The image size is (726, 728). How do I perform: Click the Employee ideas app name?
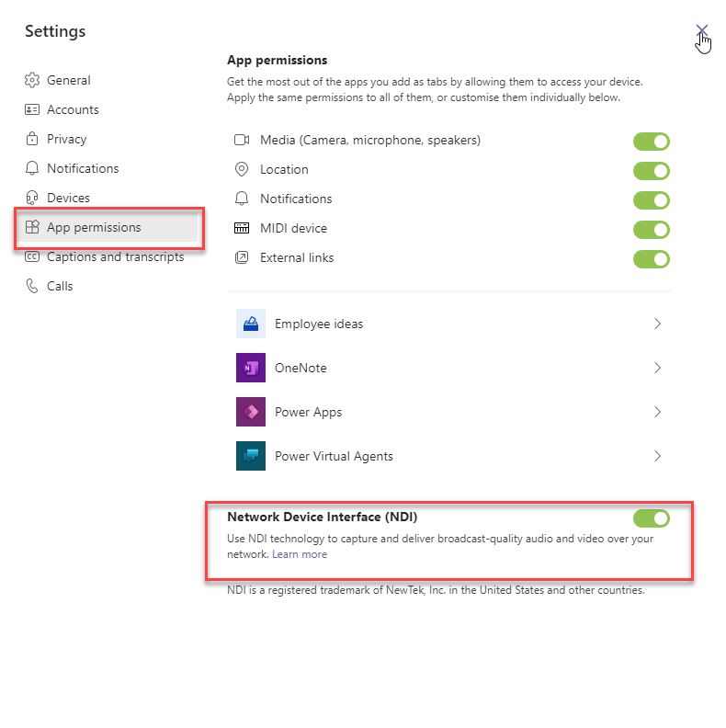pyautogui.click(x=319, y=324)
